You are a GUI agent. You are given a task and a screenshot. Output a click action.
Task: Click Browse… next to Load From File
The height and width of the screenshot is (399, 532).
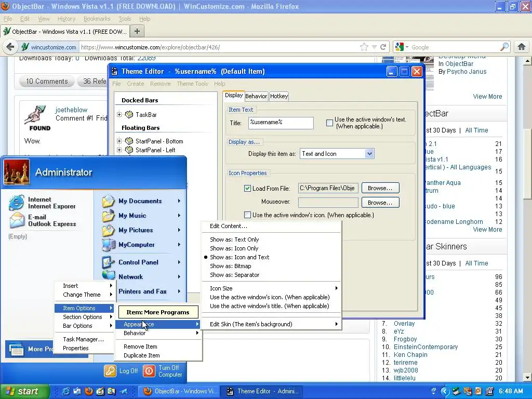380,188
